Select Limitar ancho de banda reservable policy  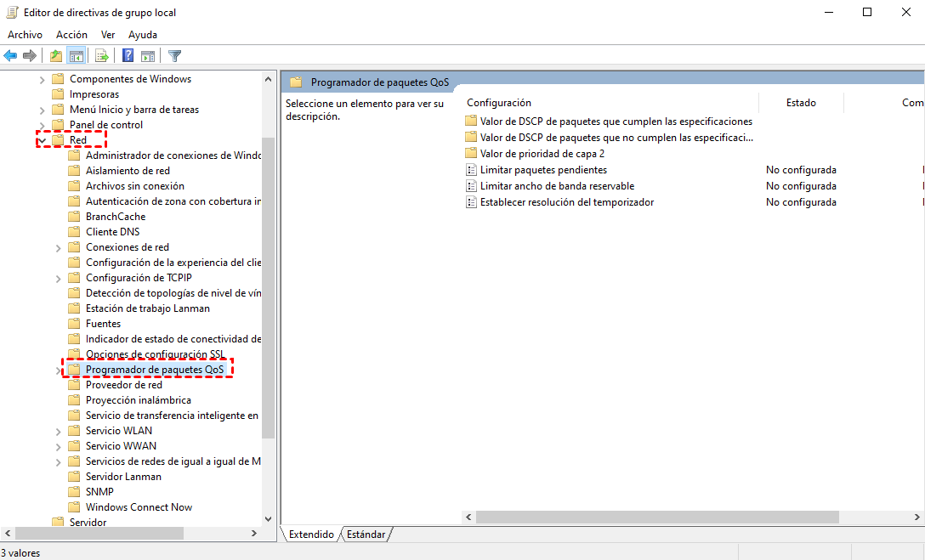pyautogui.click(x=557, y=186)
